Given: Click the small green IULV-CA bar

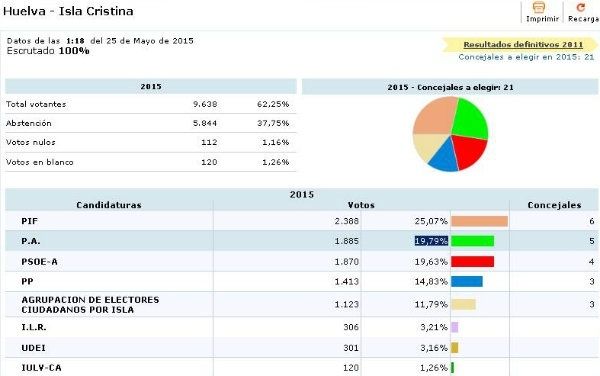Looking at the screenshot, I should pyautogui.click(x=453, y=368).
